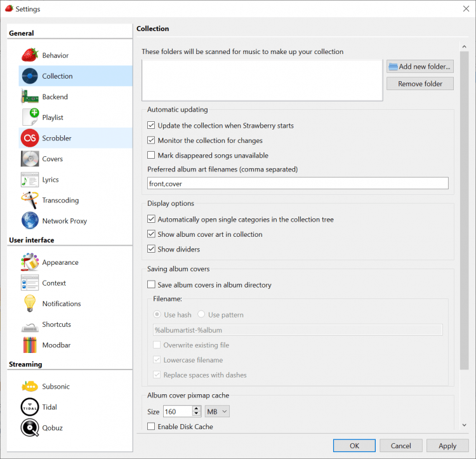
Task: Open the Tidal streaming icon
Action: tap(30, 407)
